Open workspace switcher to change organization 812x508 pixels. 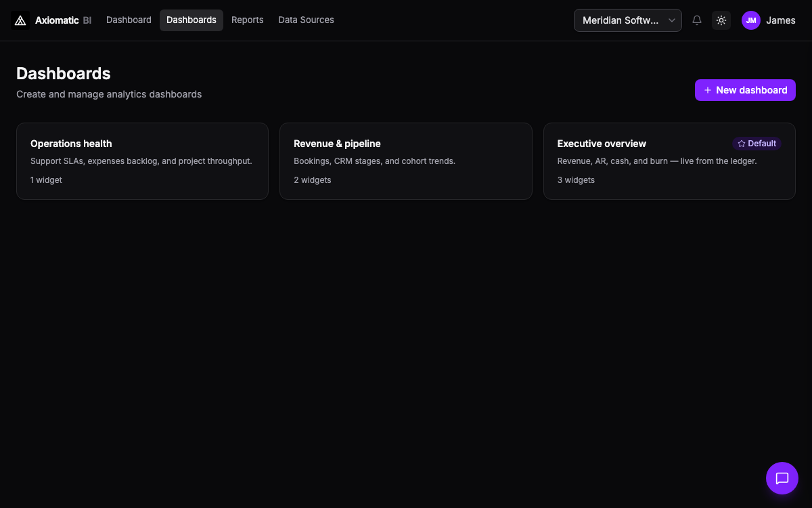pos(627,20)
